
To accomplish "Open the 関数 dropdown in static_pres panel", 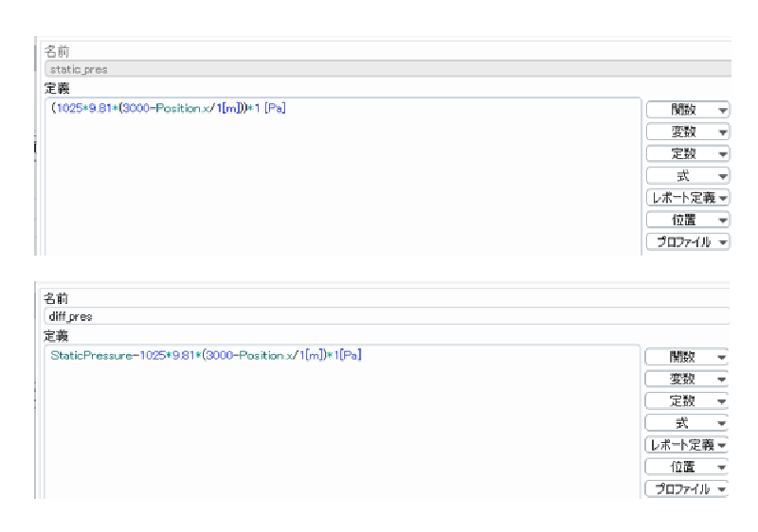I will [688, 110].
